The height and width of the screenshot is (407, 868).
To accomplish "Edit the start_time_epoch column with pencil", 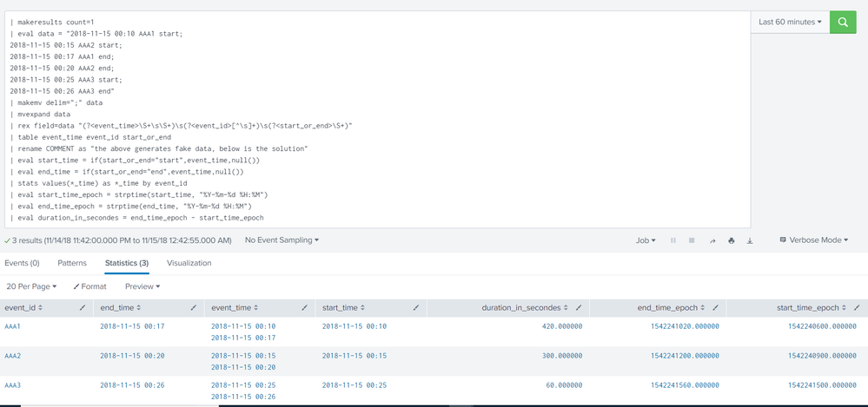I will click(x=856, y=308).
